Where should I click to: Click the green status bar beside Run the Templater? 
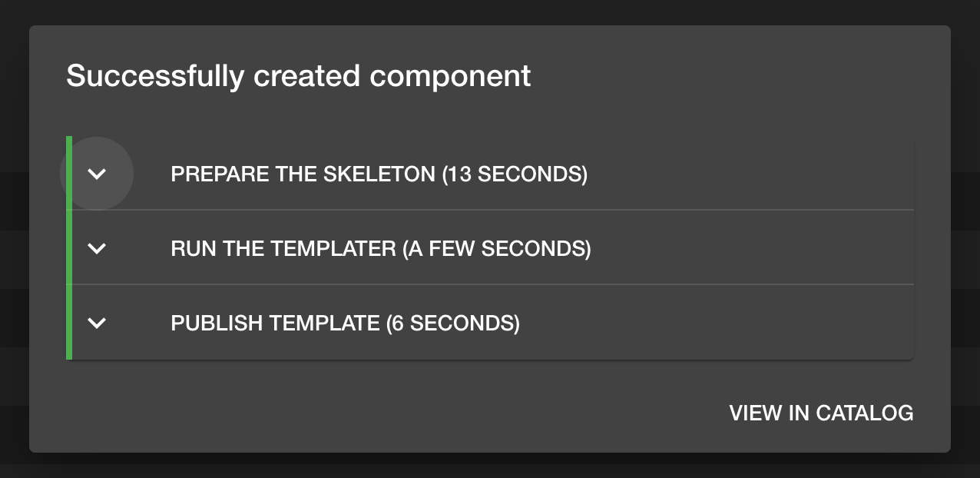pyautogui.click(x=69, y=248)
